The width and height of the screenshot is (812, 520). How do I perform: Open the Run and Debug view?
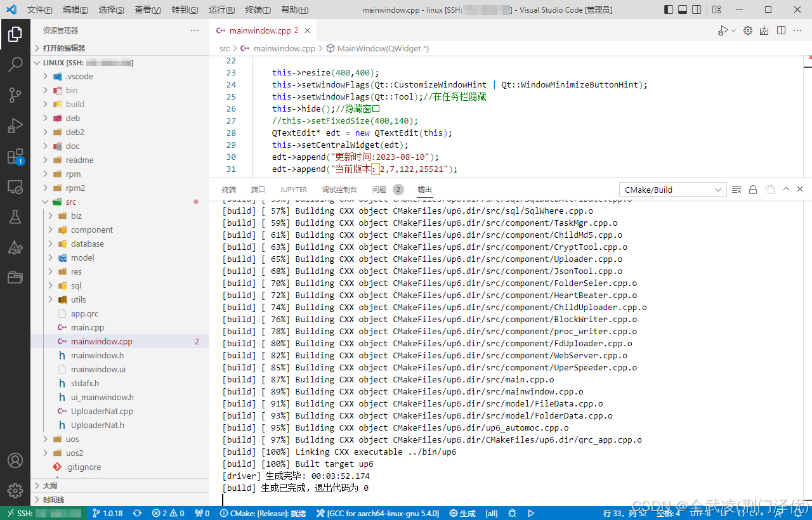tap(15, 126)
